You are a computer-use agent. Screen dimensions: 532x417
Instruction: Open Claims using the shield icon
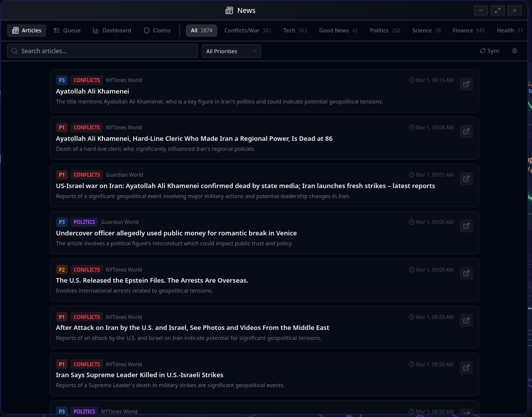147,30
